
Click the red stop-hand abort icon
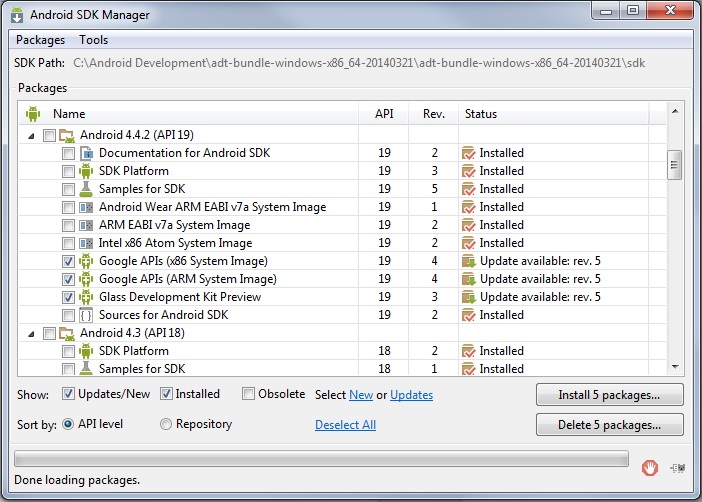(x=650, y=468)
